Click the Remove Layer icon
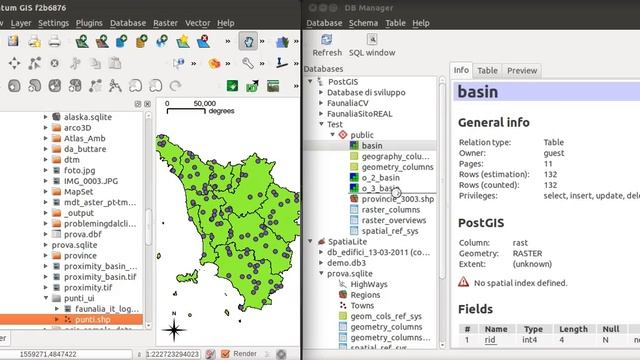This screenshot has height=360, width=640. [x=203, y=41]
